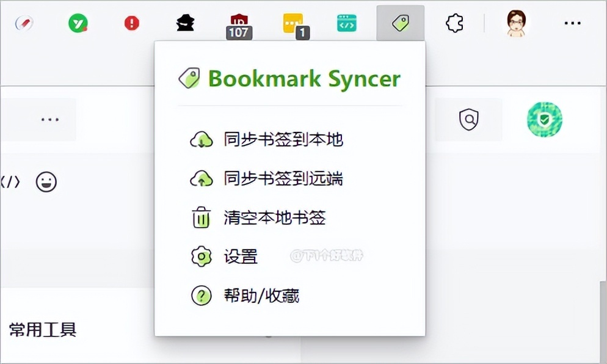Click the cloud upload sync icon
This screenshot has width=607, height=364.
pyautogui.click(x=202, y=179)
